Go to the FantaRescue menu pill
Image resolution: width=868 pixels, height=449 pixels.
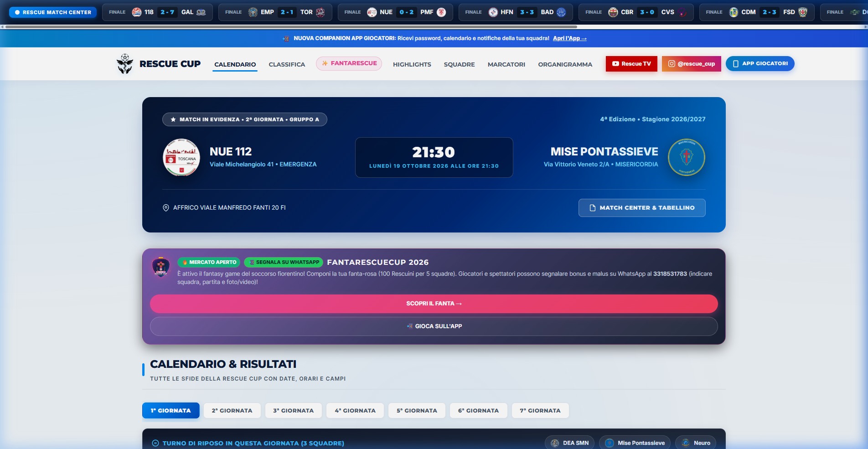pyautogui.click(x=349, y=63)
